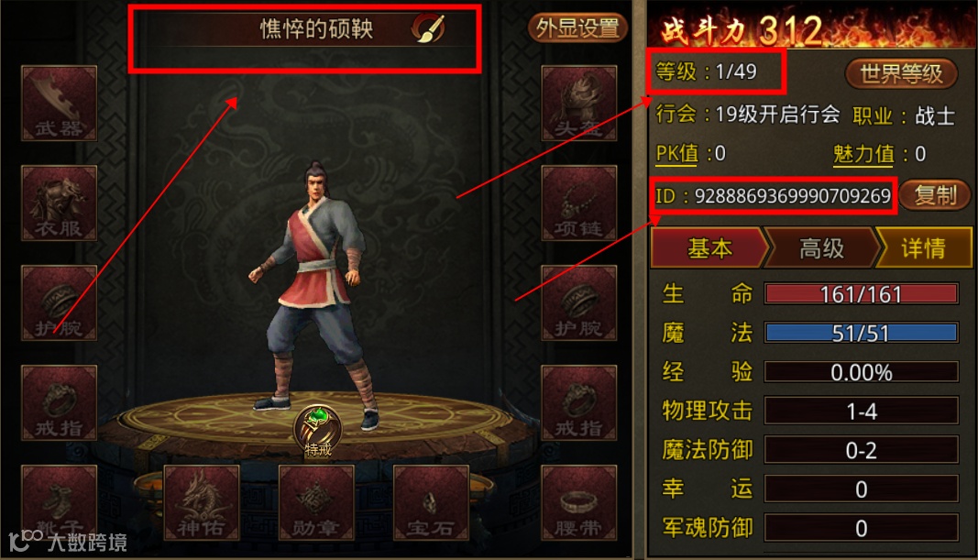Screen dimensions: 978x560
Task: Switch to the 高级 stats tab
Action: pos(821,248)
